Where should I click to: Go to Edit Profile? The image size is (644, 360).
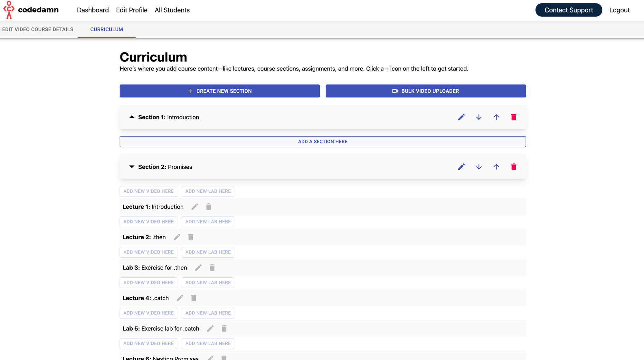pyautogui.click(x=132, y=10)
